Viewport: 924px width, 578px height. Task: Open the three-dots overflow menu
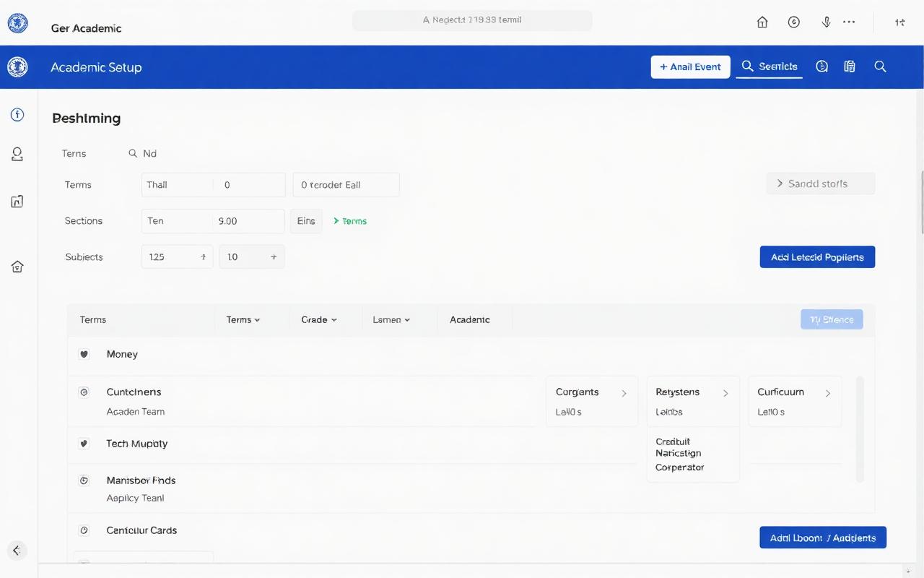tap(849, 22)
